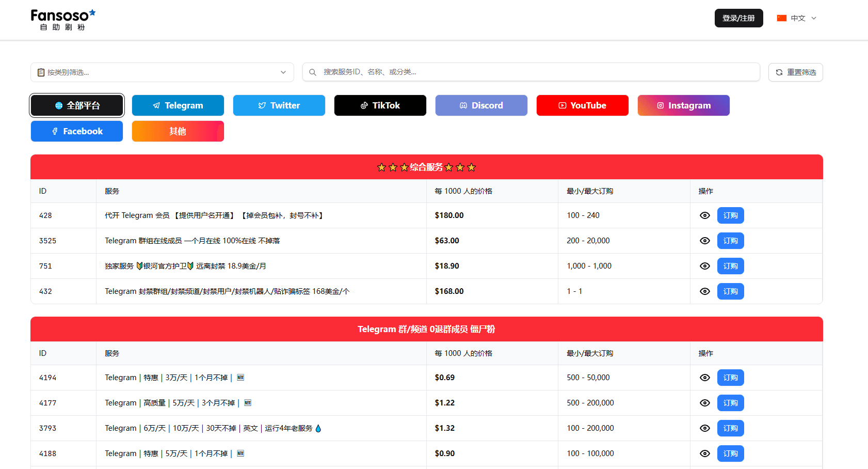This screenshot has width=868, height=469.
Task: Select the Twitter platform tab
Action: point(279,105)
